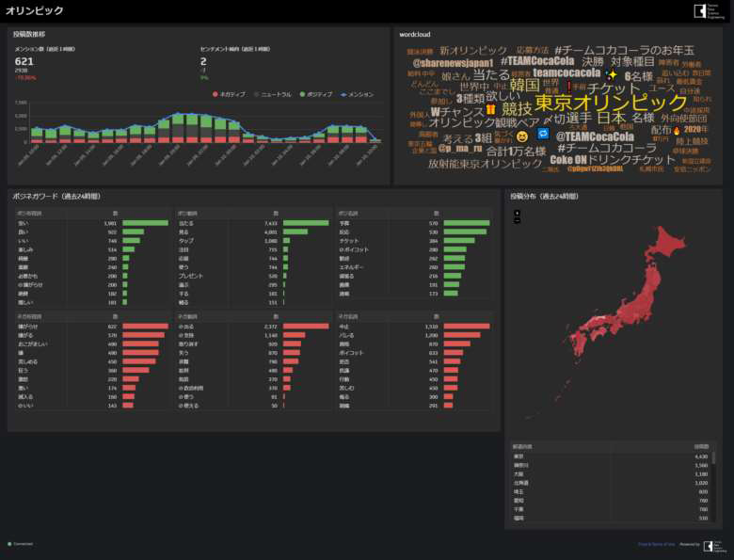Image resolution: width=734 pixels, height=560 pixels.
Task: Toggle the ネガティブ series in the chart legend
Action: (229, 94)
